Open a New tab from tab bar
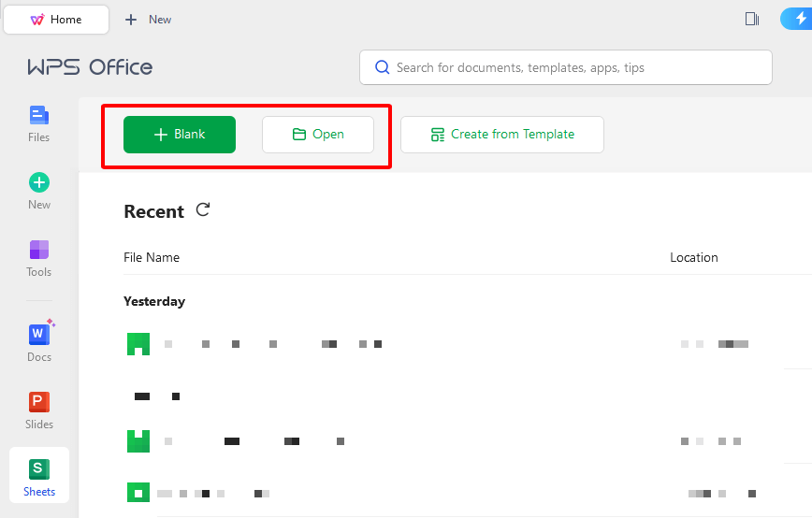 [148, 20]
